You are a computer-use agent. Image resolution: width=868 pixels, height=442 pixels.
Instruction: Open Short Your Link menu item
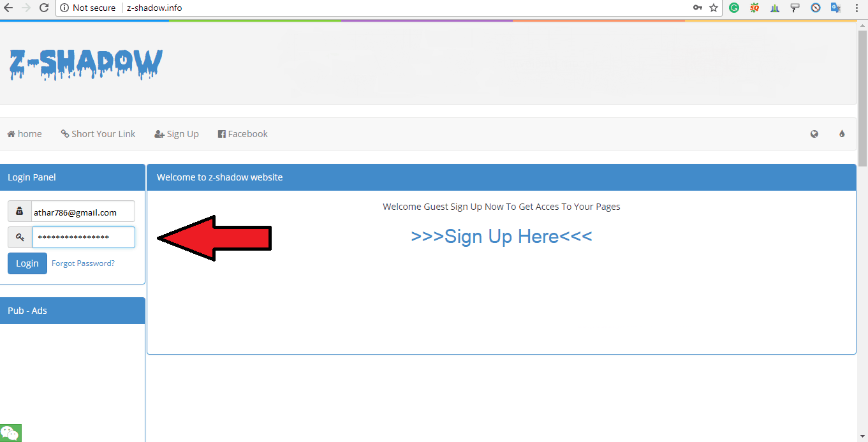[x=98, y=134]
